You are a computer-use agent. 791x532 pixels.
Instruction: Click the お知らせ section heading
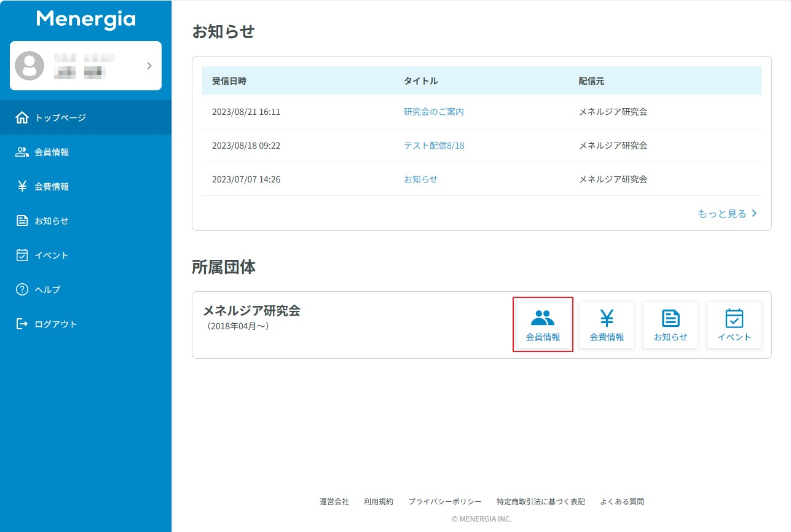tap(223, 31)
